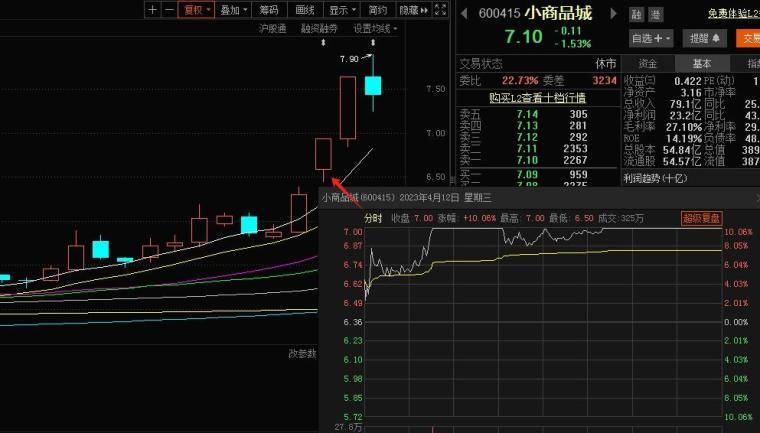
Task: Switch to the 基本 tab
Action: click(701, 64)
